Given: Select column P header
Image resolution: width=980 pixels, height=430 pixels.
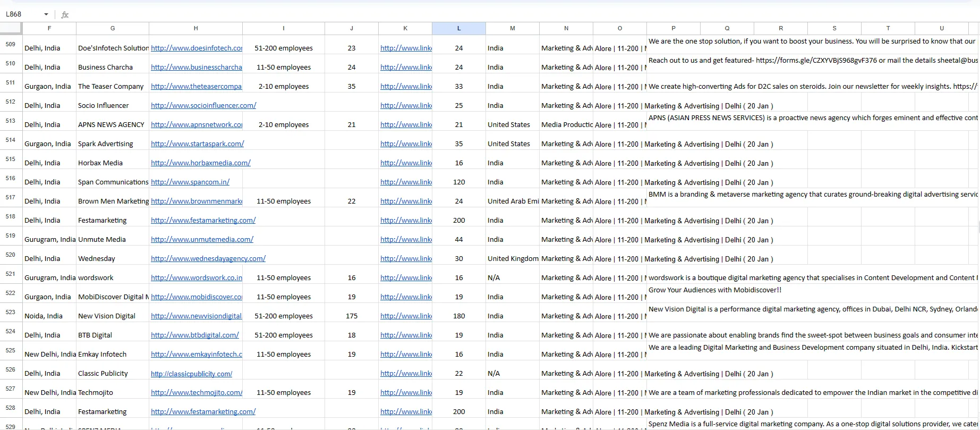Looking at the screenshot, I should 673,28.
